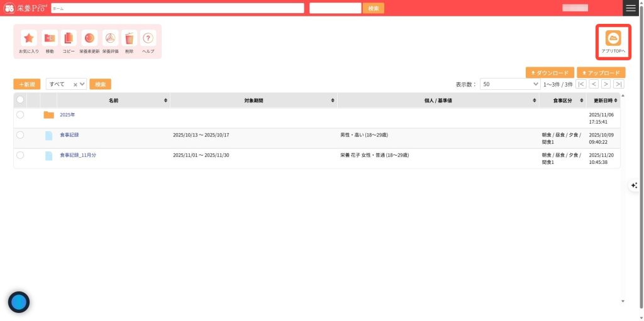Open the 食事記録_11月分 file link
The height and width of the screenshot is (321, 644).
78,155
